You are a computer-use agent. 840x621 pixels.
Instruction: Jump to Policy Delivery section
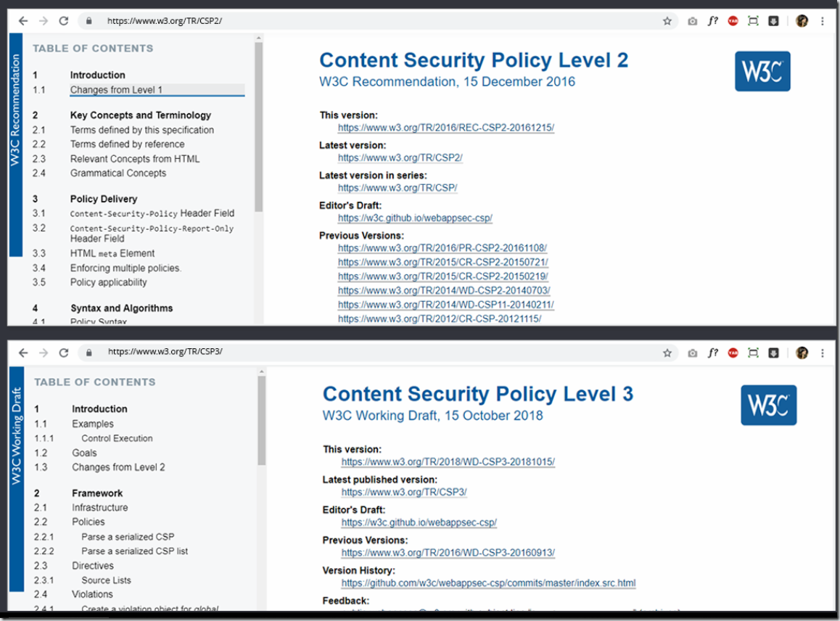(x=104, y=199)
